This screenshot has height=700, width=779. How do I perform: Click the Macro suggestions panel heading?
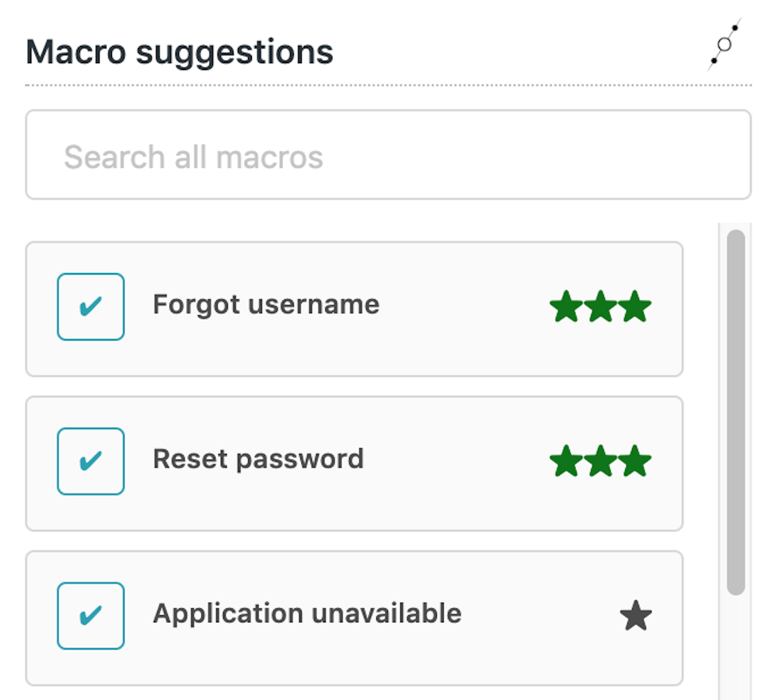click(x=180, y=51)
